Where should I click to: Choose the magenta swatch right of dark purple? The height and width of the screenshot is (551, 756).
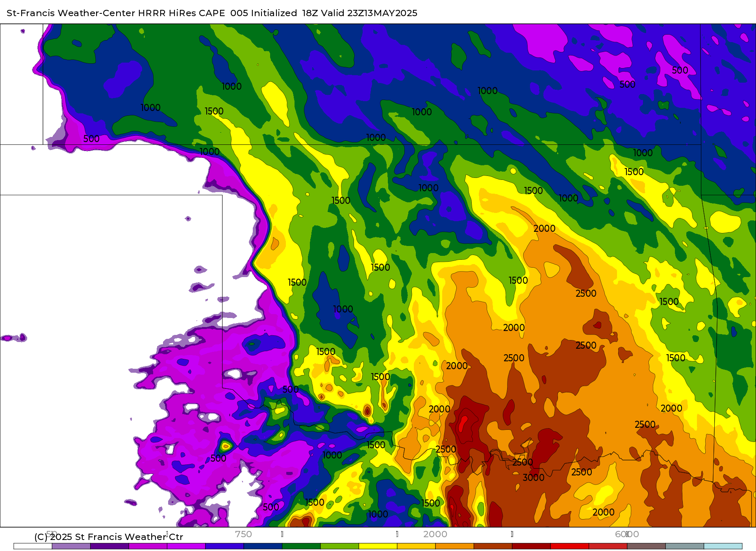148,546
